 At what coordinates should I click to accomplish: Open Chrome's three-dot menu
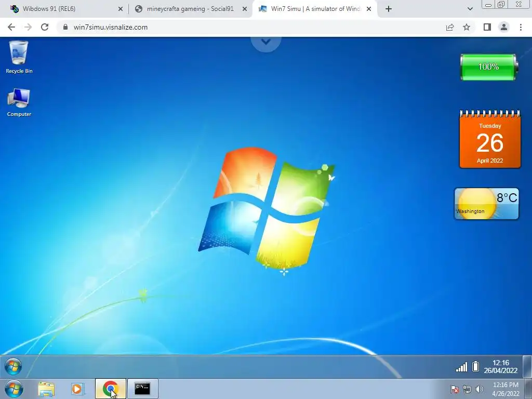521,27
